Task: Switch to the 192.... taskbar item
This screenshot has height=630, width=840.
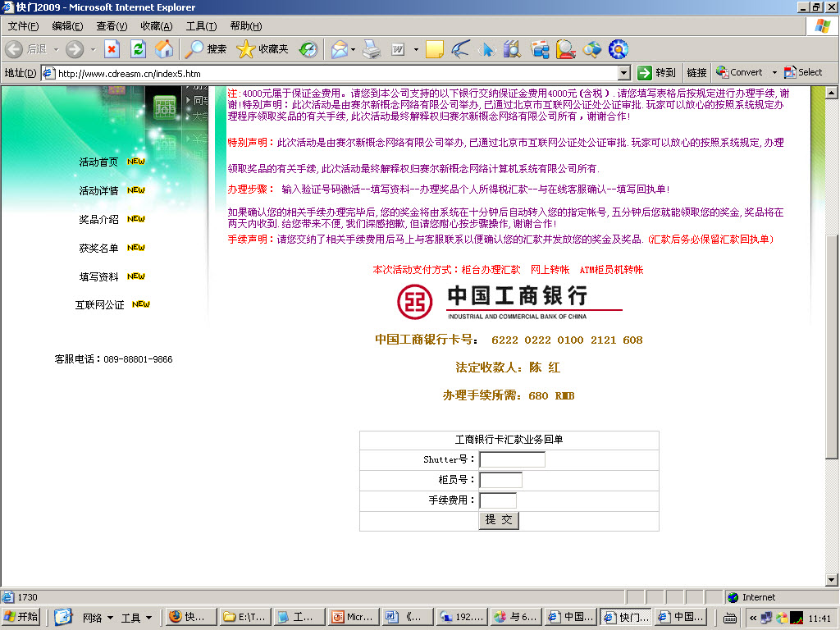Action: pyautogui.click(x=462, y=617)
